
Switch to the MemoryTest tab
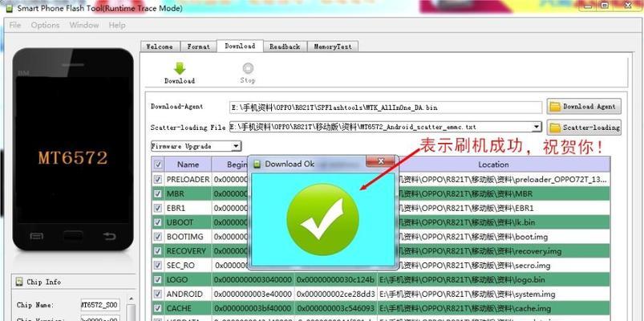click(x=333, y=47)
